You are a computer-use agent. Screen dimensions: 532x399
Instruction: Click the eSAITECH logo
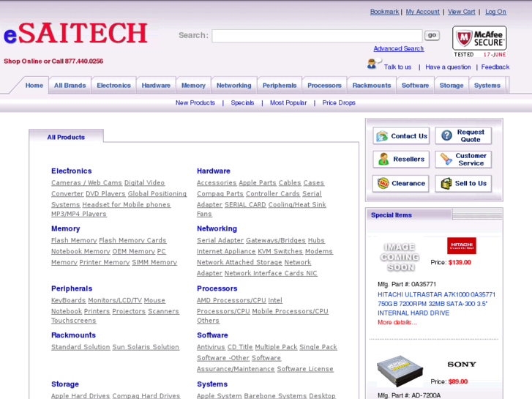tap(75, 33)
